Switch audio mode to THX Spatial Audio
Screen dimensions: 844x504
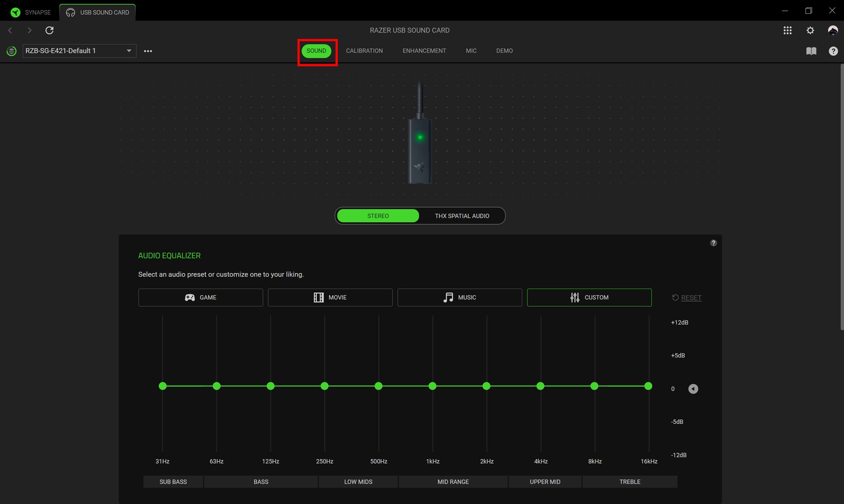pos(462,215)
